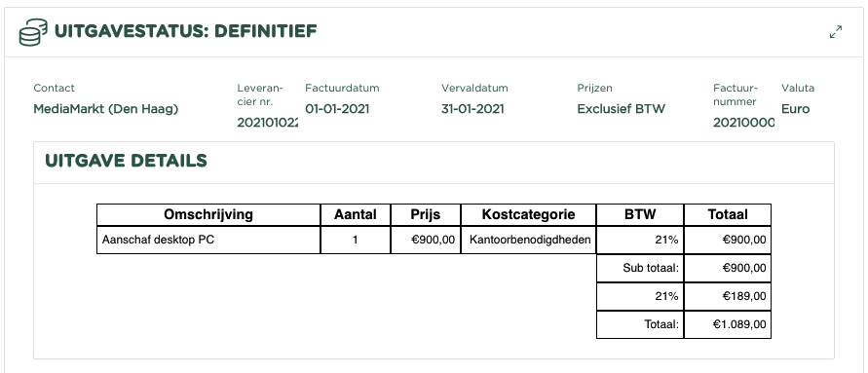Click the coins stack icon
868x373 pixels.
click(33, 32)
